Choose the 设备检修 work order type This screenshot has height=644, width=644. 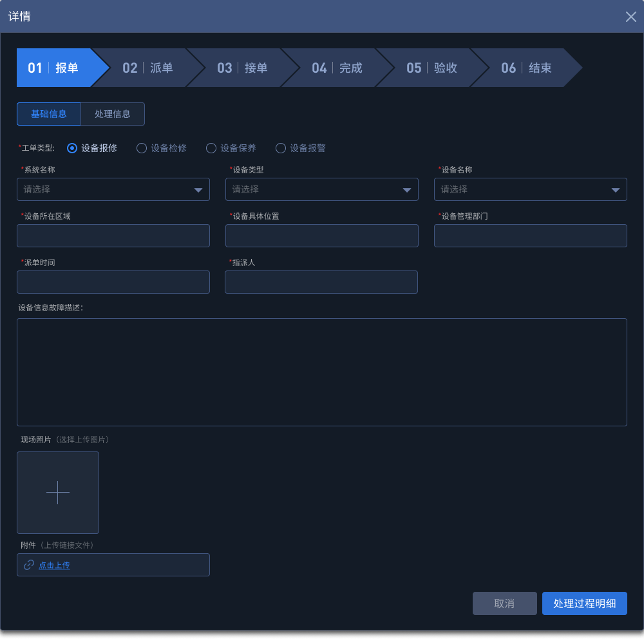tap(142, 148)
